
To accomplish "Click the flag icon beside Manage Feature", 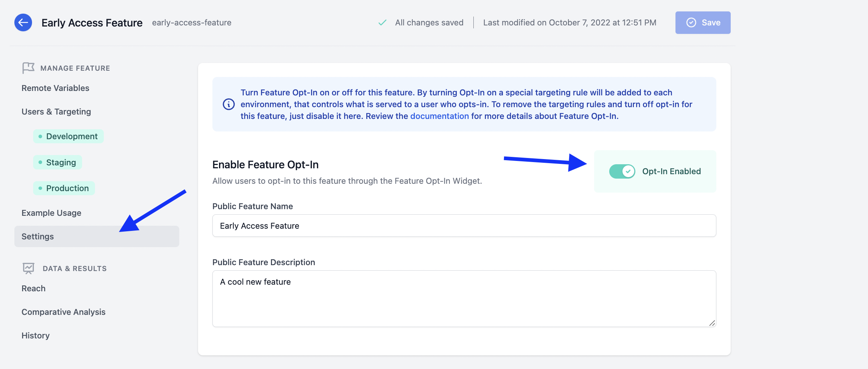I will click(28, 67).
